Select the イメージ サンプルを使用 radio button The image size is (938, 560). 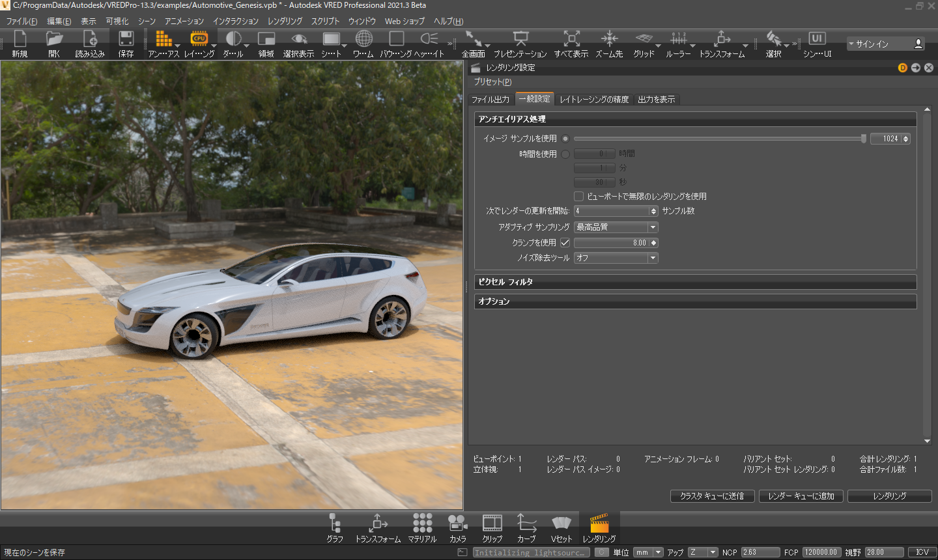(x=565, y=139)
